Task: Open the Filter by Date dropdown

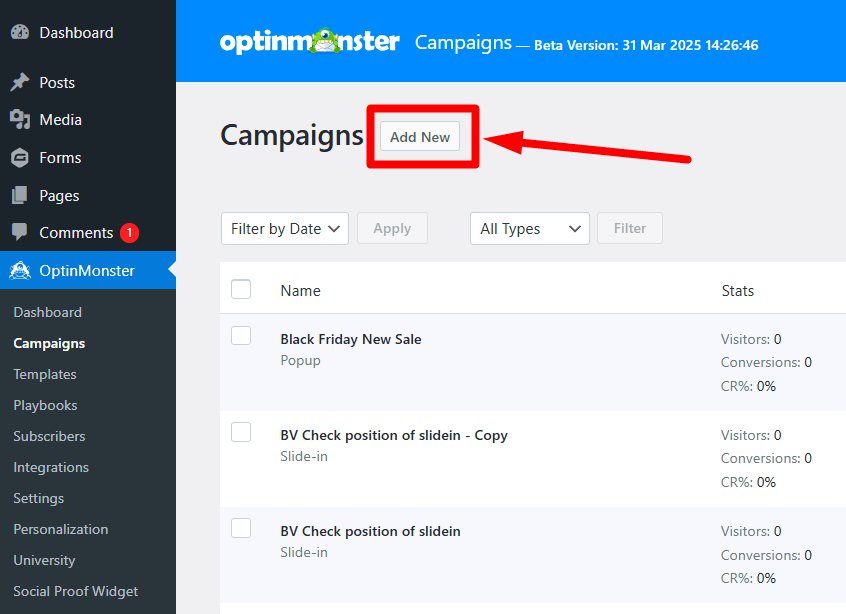Action: pos(284,228)
